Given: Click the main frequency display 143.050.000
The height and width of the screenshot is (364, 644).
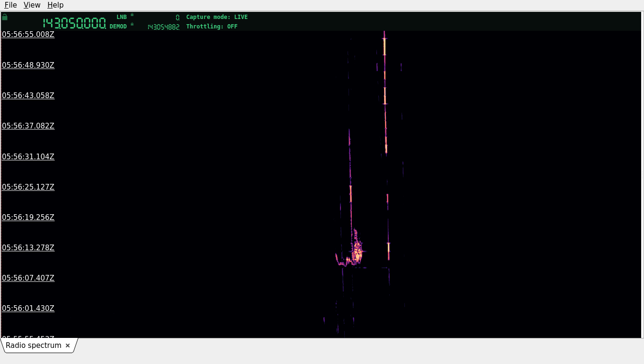Looking at the screenshot, I should pyautogui.click(x=74, y=23).
